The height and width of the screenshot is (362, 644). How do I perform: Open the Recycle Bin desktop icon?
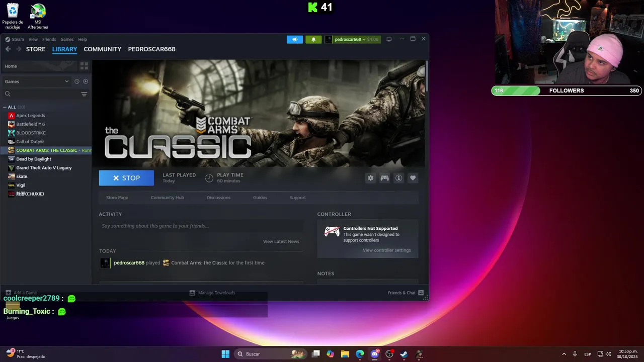pos(13,16)
